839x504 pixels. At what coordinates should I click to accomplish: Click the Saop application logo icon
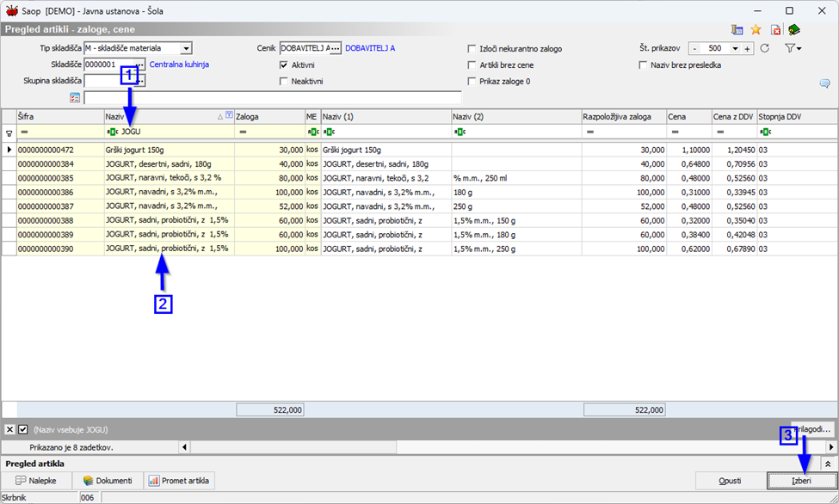point(12,10)
